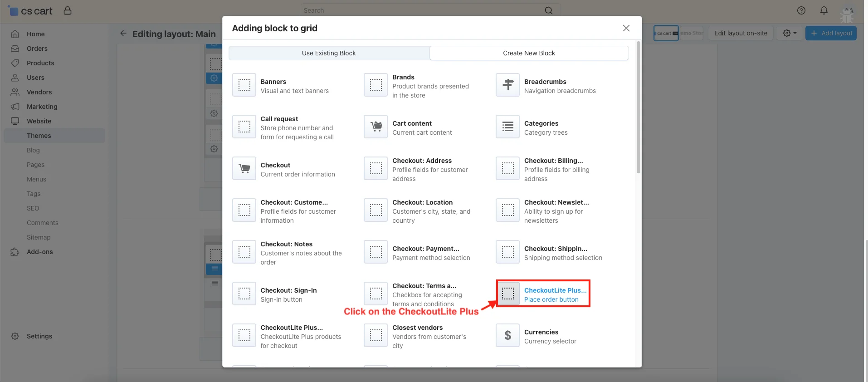The width and height of the screenshot is (868, 382).
Task: Expand the Marketing menu in the sidebar
Action: (42, 107)
